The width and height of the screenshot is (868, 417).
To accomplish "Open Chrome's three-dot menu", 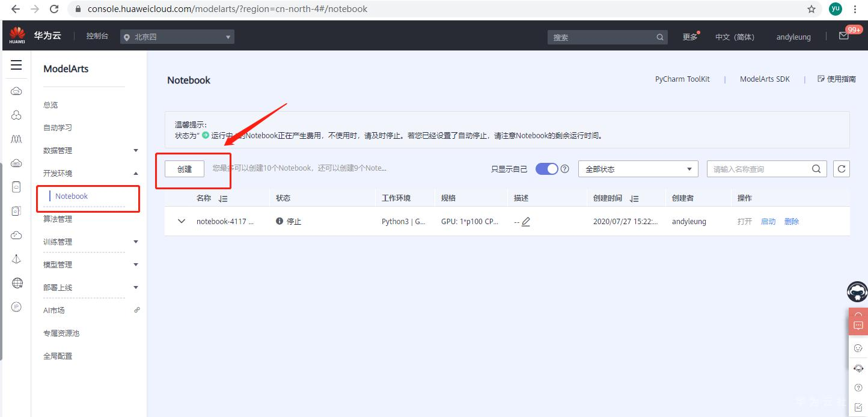I will tap(855, 9).
